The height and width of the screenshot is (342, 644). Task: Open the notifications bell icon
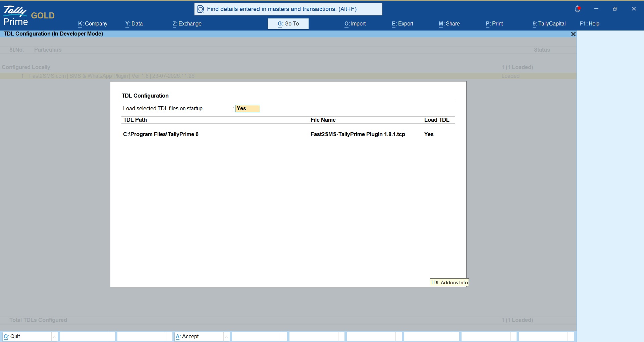(x=578, y=9)
